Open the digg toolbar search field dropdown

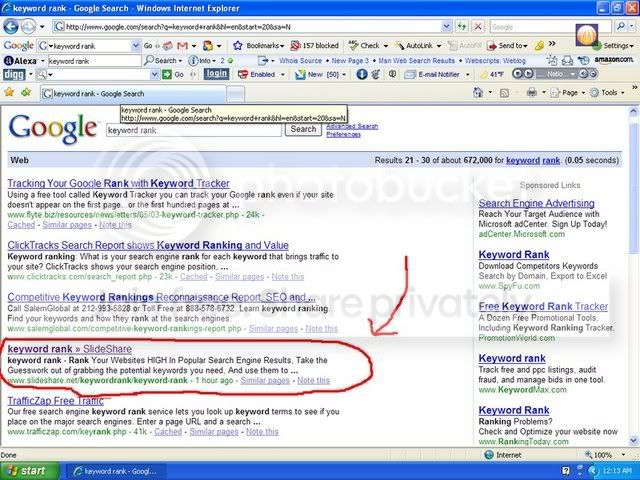coord(154,75)
